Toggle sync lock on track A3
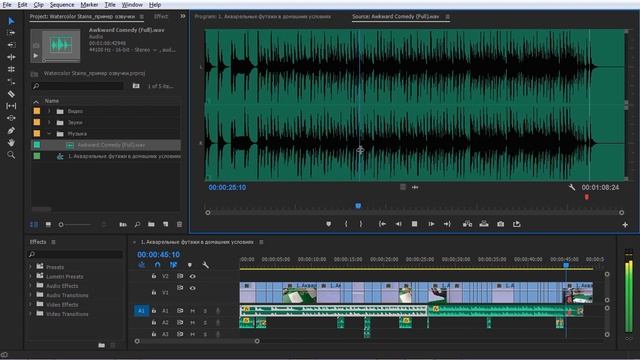Image resolution: width=640 pixels, height=360 pixels. (x=180, y=334)
